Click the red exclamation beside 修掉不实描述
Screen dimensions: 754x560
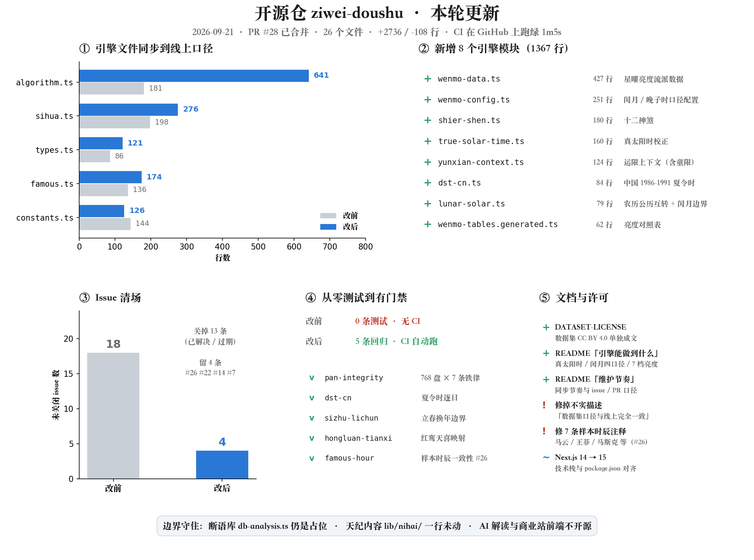544,405
